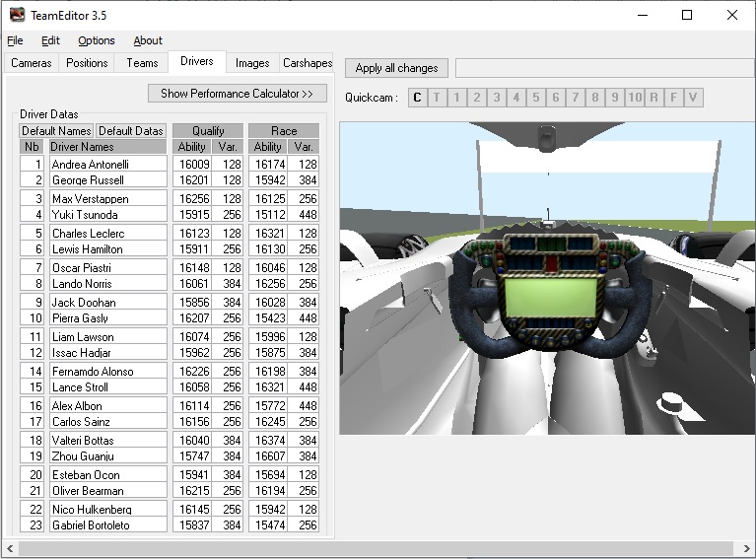Click the horizontal scrollbar track
Viewport: 756px width, 559px height.
click(x=377, y=548)
